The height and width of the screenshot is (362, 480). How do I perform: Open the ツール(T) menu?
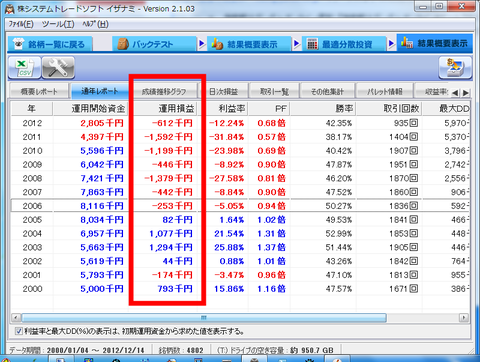coord(58,24)
